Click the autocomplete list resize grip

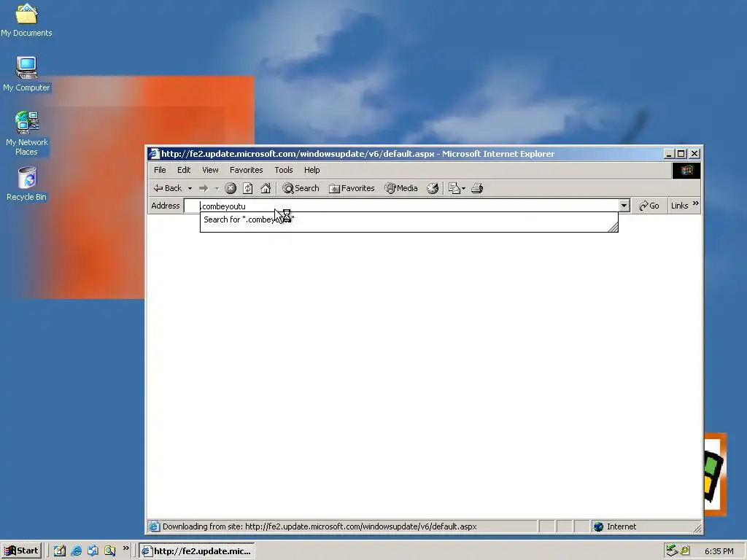(x=613, y=227)
